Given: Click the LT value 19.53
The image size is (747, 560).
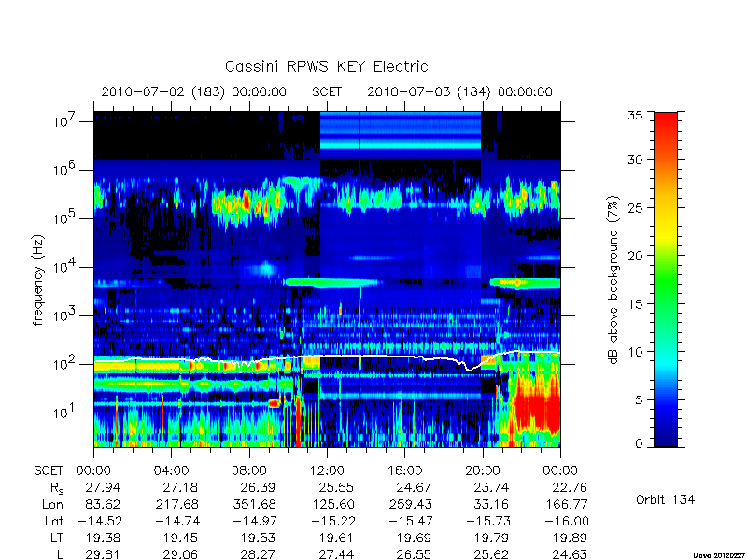Looking at the screenshot, I should coord(258,538).
